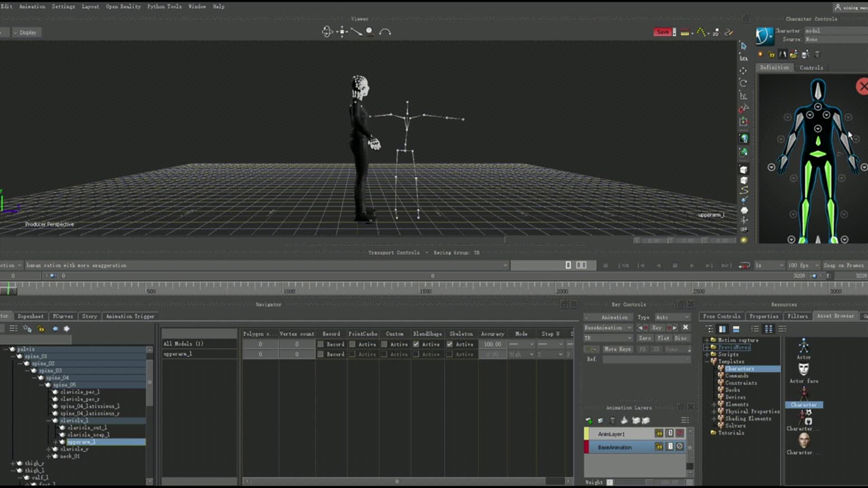
Task: Expand the thigh_r node in Navigator tree
Action: coord(13,464)
